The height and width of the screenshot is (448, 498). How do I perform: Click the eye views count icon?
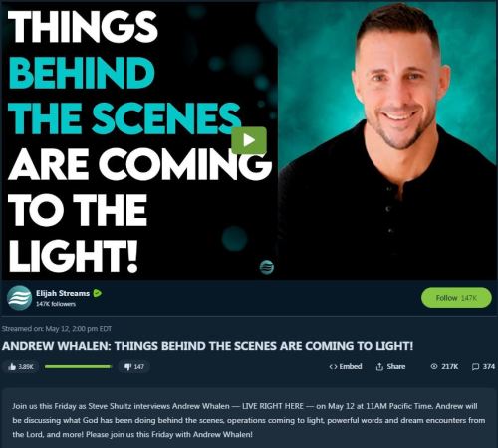pos(434,366)
